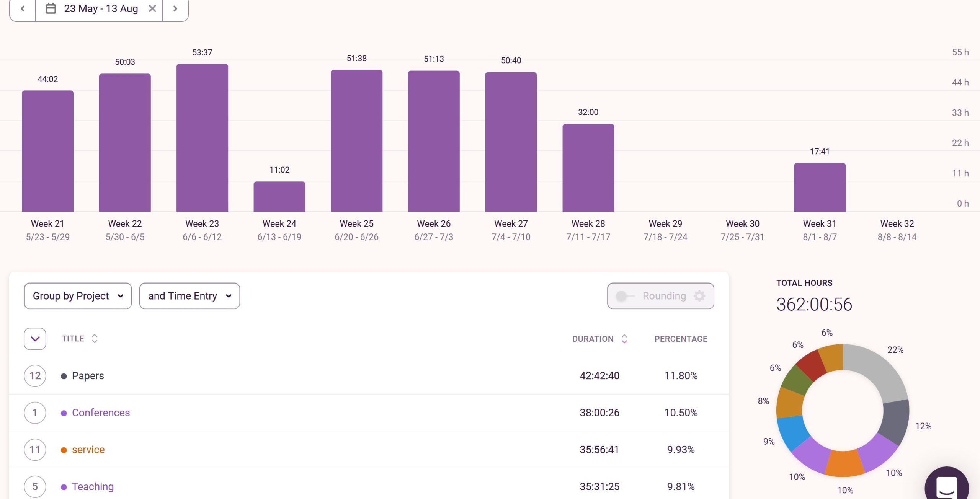The image size is (980, 499).
Task: Open Group by Project dropdown
Action: coord(78,296)
